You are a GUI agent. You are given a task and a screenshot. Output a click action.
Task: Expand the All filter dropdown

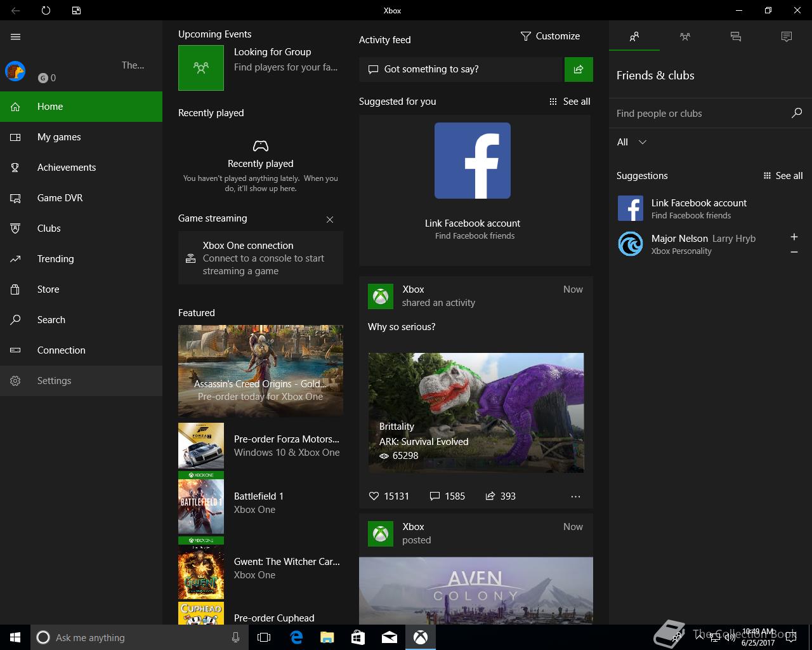(x=632, y=142)
